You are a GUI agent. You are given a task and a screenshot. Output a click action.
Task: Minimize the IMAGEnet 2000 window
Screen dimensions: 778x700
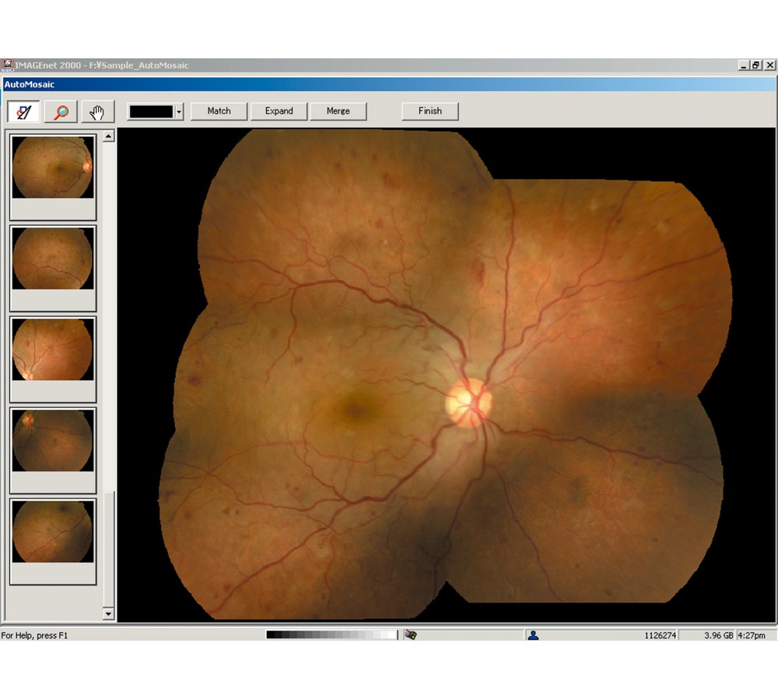coord(743,65)
